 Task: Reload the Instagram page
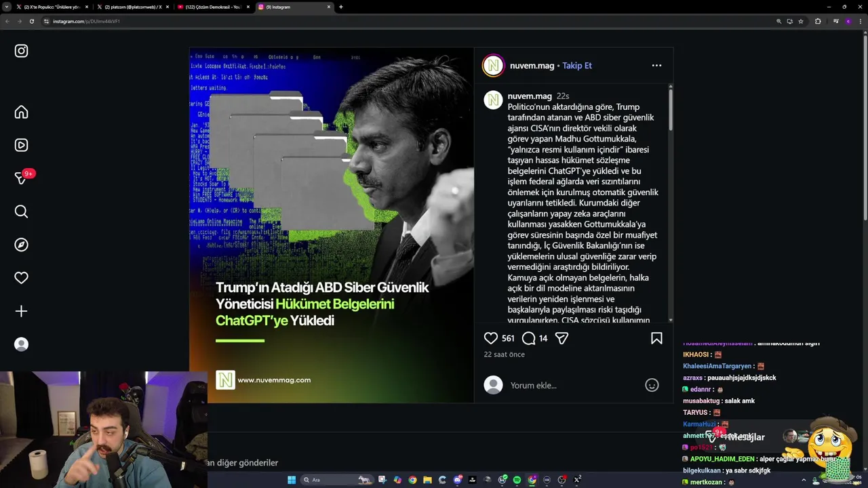(x=31, y=21)
